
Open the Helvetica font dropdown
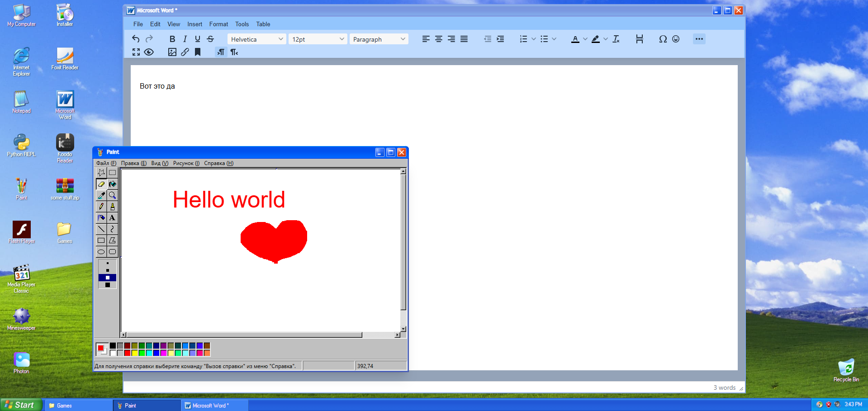(256, 39)
